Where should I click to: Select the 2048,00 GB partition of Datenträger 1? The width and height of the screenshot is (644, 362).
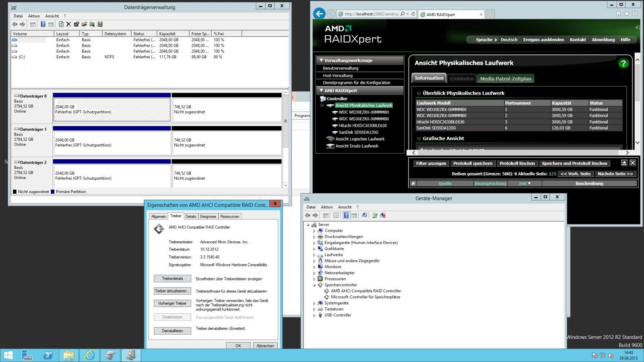click(112, 142)
